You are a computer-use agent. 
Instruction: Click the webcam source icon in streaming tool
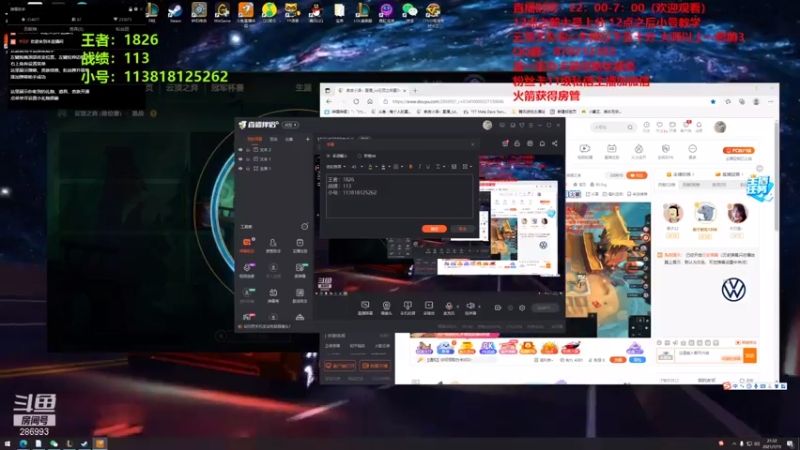tap(386, 305)
